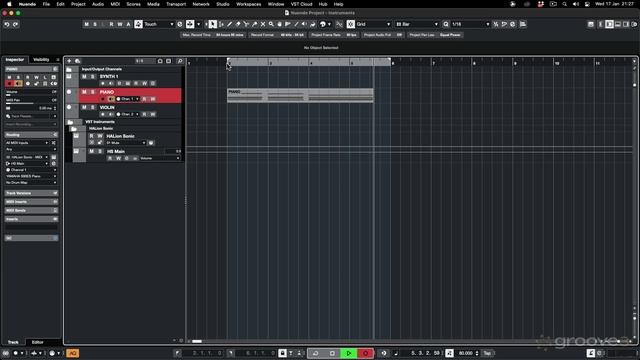Click the Stop button in transport
The width and height of the screenshot is (640, 360).
(x=332, y=353)
